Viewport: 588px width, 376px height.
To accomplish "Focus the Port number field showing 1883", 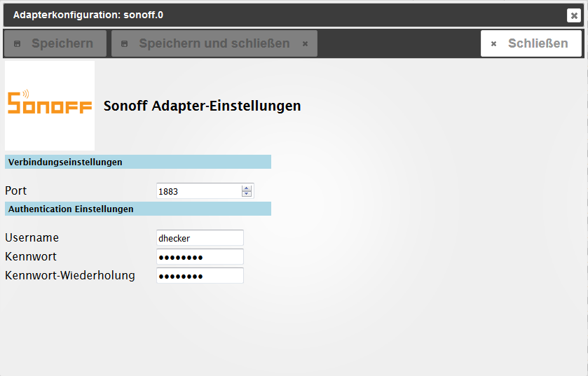I will point(199,191).
